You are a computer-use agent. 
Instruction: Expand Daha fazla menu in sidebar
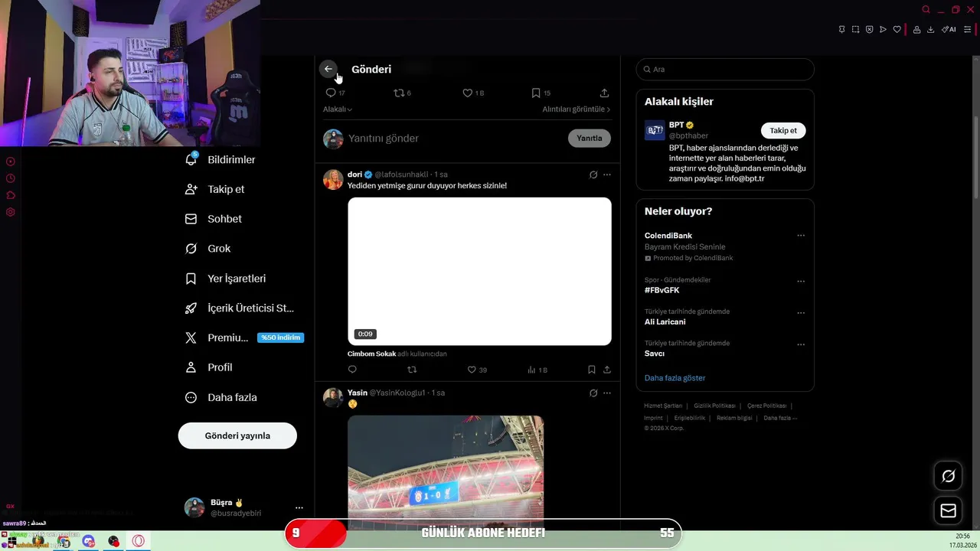point(221,397)
